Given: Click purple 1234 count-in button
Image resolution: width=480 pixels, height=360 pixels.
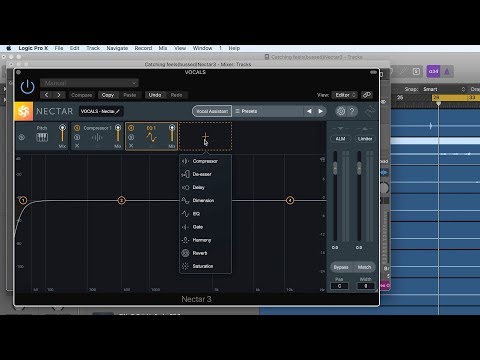Looking at the screenshot, I should [x=433, y=71].
